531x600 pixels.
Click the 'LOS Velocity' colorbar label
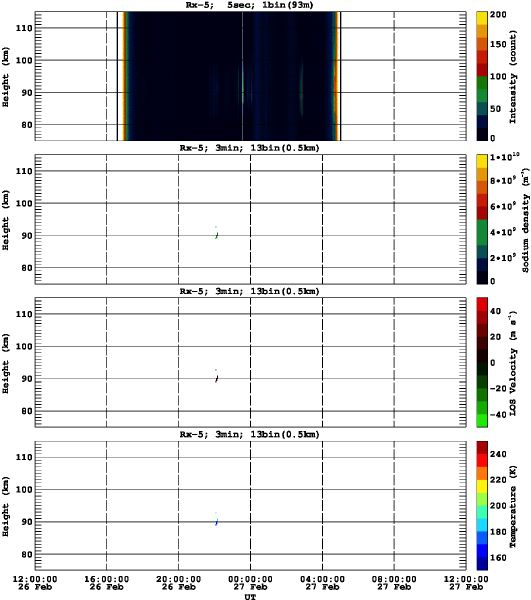pyautogui.click(x=513, y=363)
